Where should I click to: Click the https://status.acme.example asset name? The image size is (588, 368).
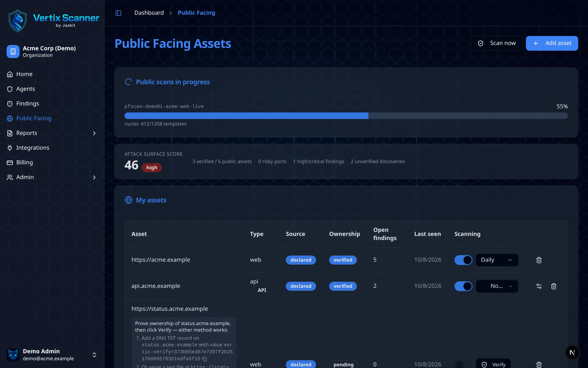point(170,309)
